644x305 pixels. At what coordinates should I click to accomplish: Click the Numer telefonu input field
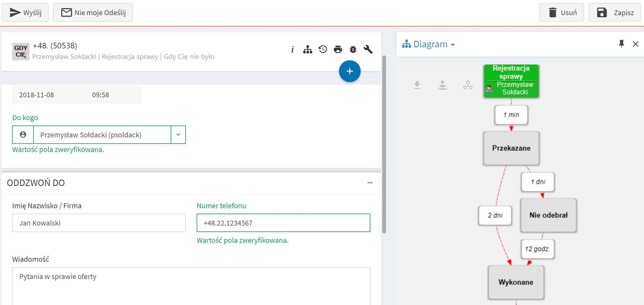283,223
